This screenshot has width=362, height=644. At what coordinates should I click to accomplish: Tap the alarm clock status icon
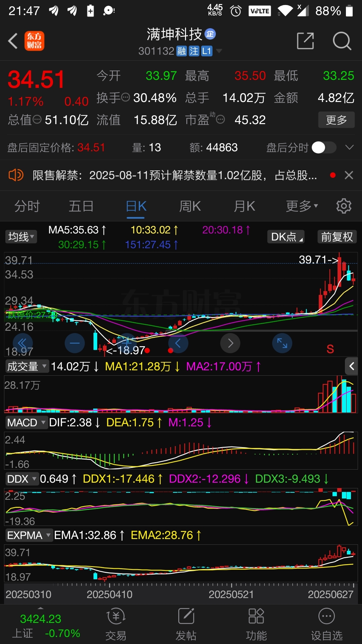coord(236,11)
